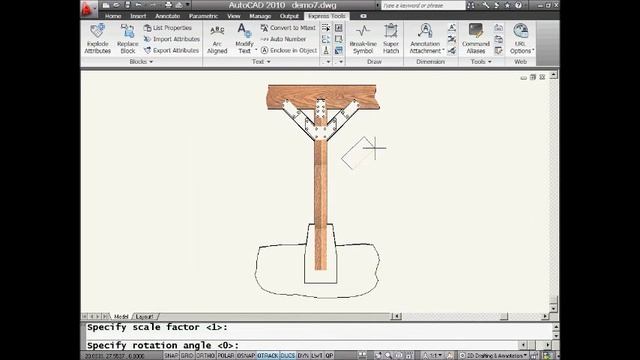Toggle LWT lineweight display

[x=317, y=356]
